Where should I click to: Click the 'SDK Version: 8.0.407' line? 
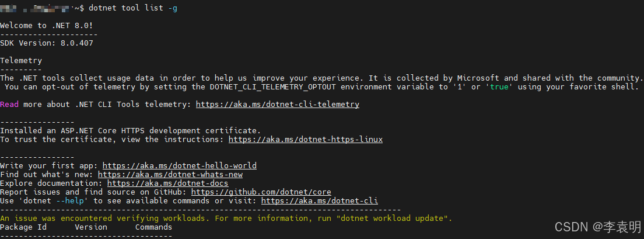47,43
